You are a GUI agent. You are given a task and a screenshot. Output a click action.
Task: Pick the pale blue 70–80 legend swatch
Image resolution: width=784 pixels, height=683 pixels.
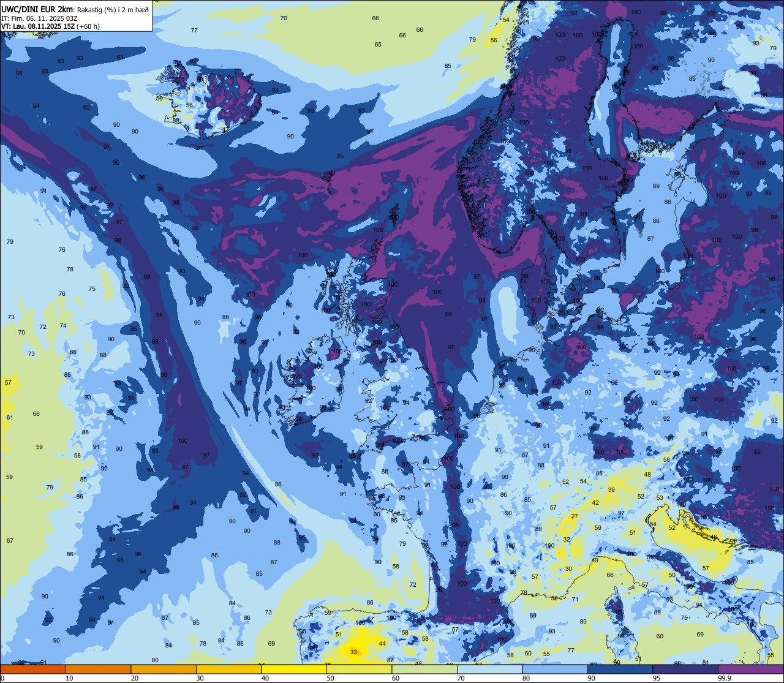(x=489, y=669)
